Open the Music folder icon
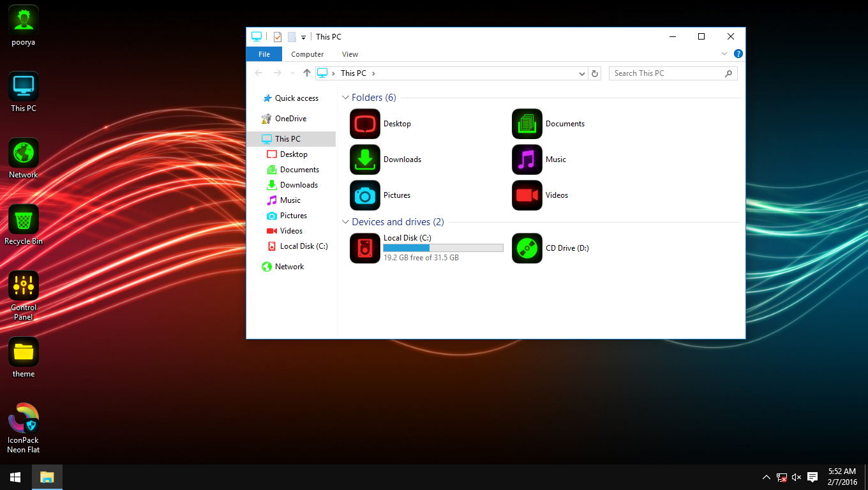 527,160
